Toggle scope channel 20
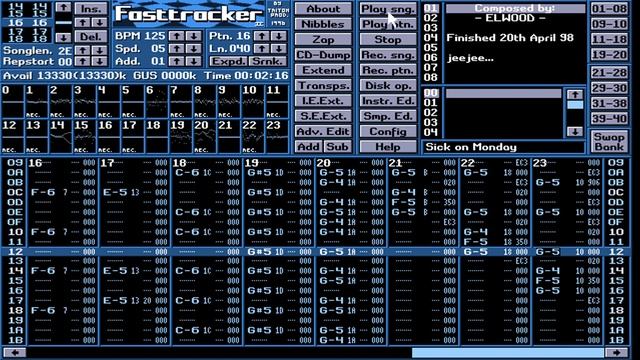This screenshot has width=640, height=360. [204, 136]
